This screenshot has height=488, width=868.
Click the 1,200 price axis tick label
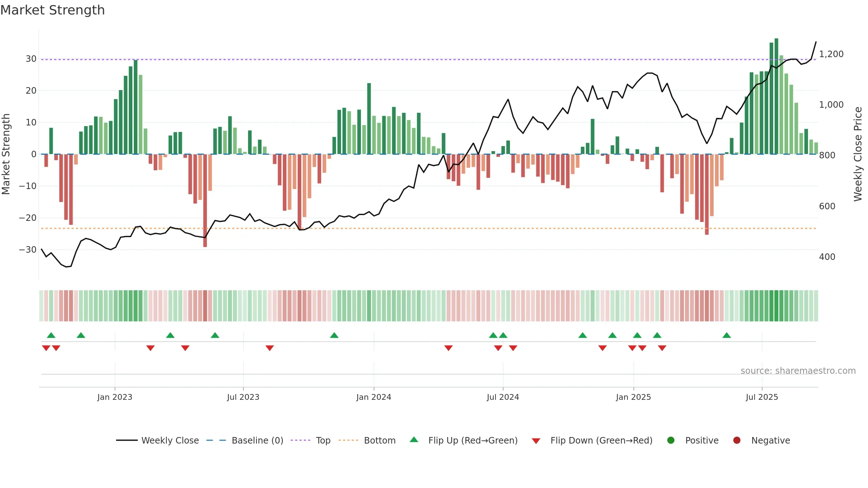[x=831, y=54]
